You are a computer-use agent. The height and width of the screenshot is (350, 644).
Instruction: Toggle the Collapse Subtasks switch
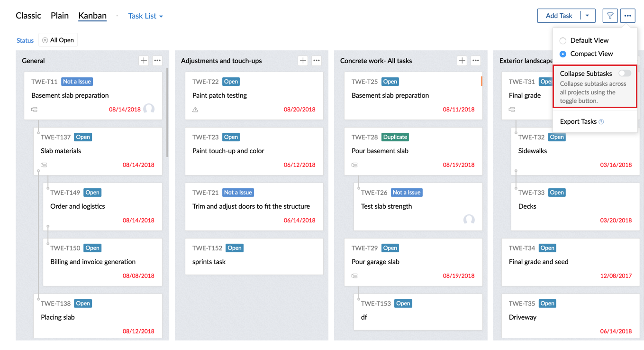[x=625, y=73]
